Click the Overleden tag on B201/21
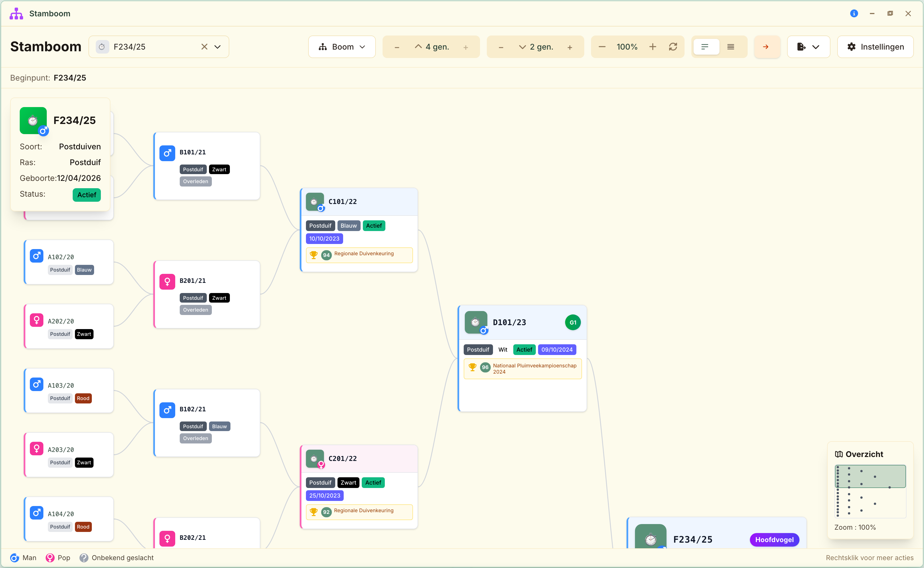The image size is (924, 568). click(x=195, y=310)
